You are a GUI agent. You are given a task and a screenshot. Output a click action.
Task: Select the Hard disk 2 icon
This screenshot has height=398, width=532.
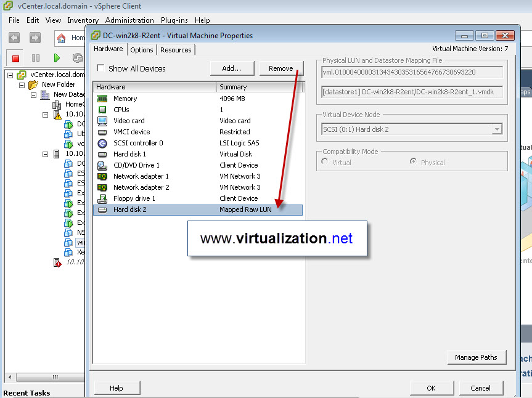coord(102,210)
